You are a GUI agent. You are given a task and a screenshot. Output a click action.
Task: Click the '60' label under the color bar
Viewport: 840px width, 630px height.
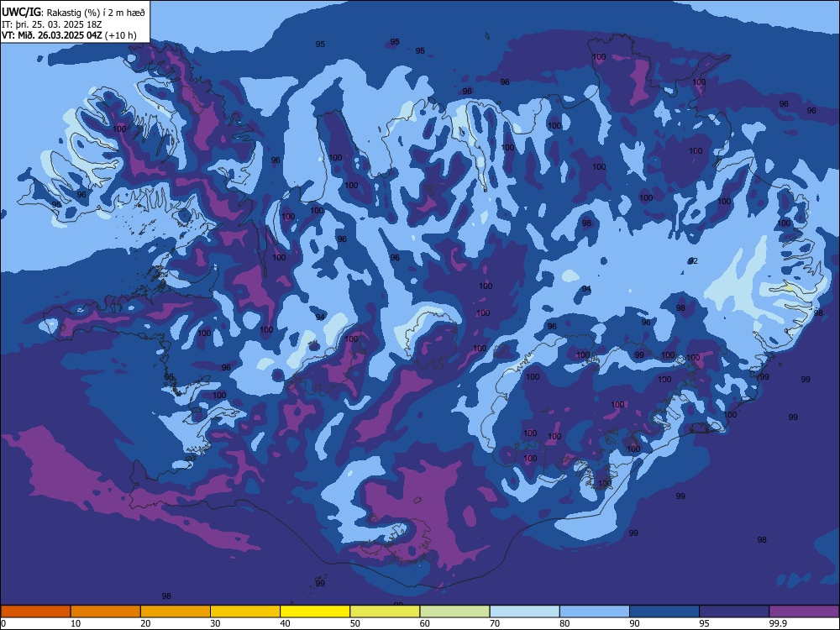(425, 623)
